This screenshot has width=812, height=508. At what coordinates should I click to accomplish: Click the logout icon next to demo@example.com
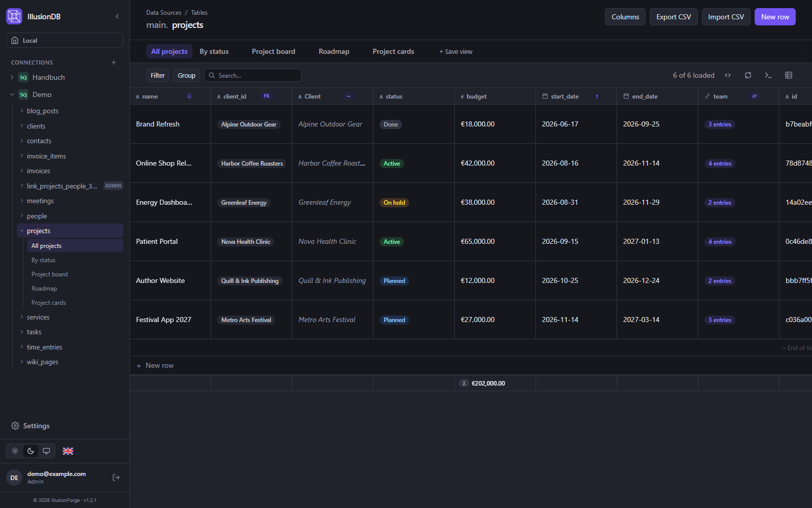click(116, 478)
